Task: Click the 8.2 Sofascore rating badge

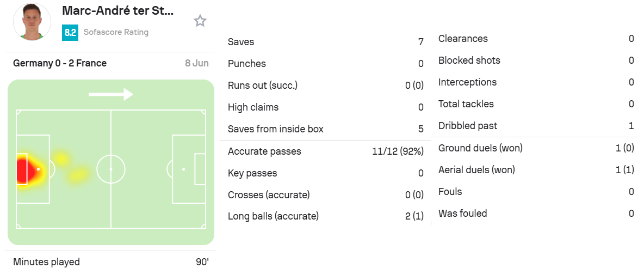Action: 70,33
